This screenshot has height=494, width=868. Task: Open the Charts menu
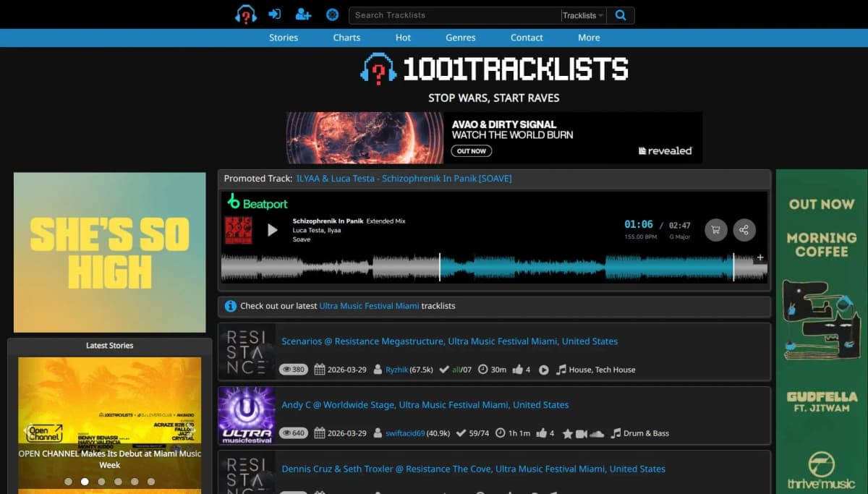[346, 38]
